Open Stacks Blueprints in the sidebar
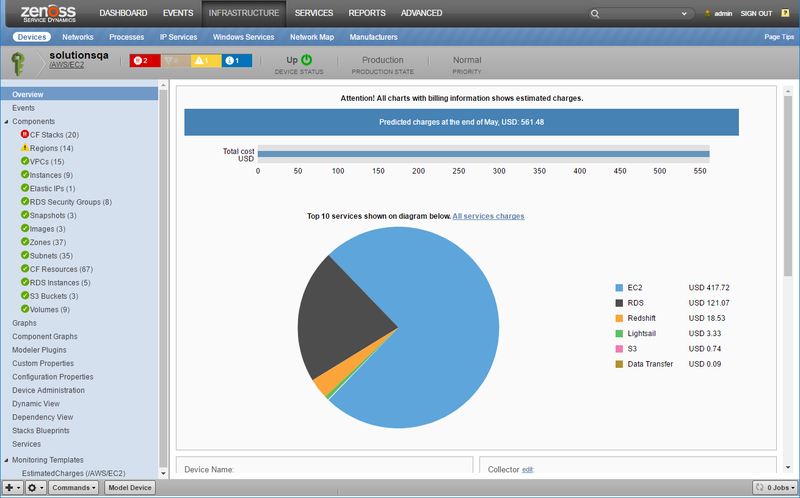This screenshot has height=498, width=800. coord(41,431)
